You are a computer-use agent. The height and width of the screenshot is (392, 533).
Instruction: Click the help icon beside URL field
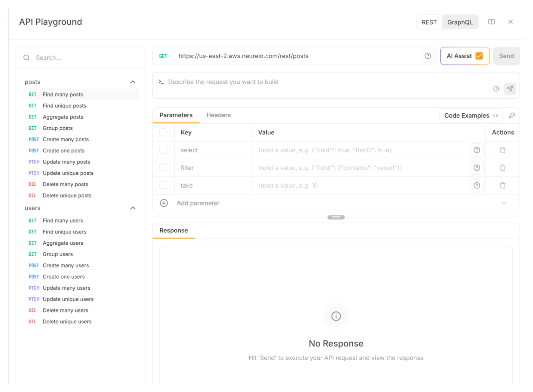(428, 56)
